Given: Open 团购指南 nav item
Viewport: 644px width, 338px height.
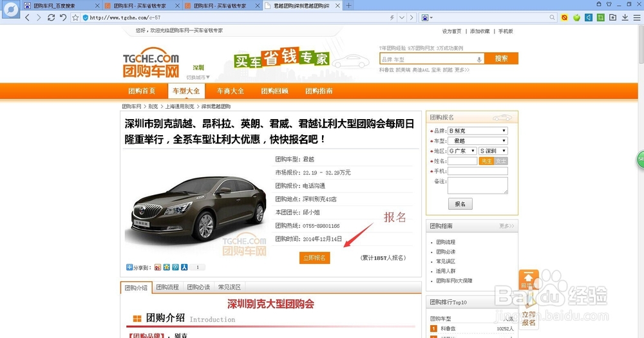Looking at the screenshot, I should (x=319, y=91).
